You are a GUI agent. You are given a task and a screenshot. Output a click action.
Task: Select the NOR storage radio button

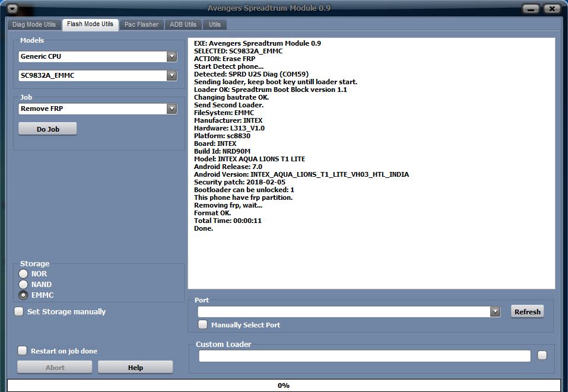pyautogui.click(x=23, y=273)
